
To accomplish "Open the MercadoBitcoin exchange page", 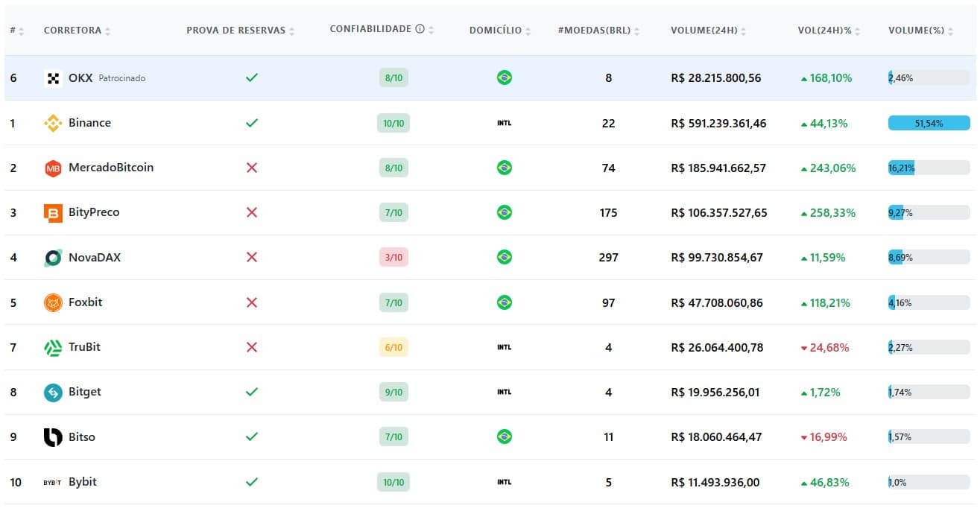I will tap(111, 168).
